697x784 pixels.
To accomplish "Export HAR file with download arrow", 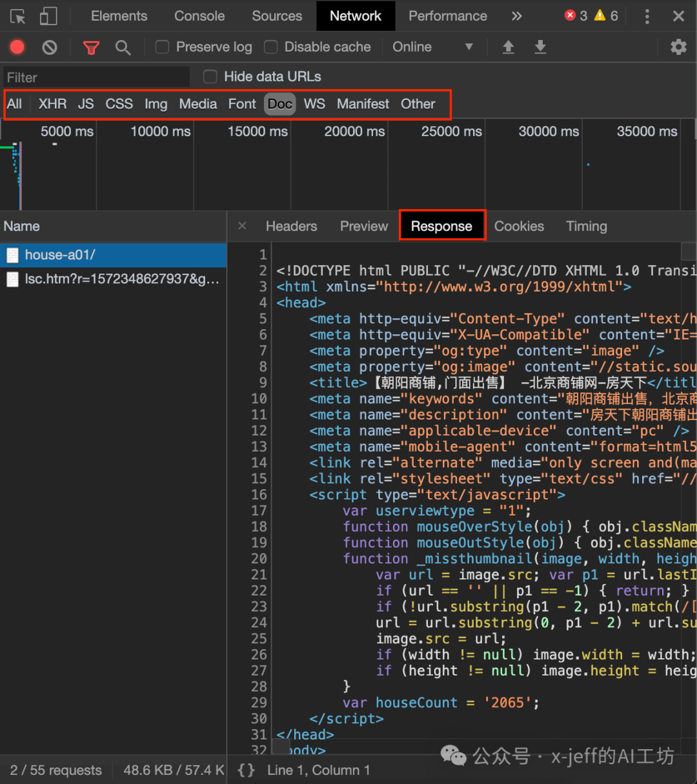I will pyautogui.click(x=541, y=47).
